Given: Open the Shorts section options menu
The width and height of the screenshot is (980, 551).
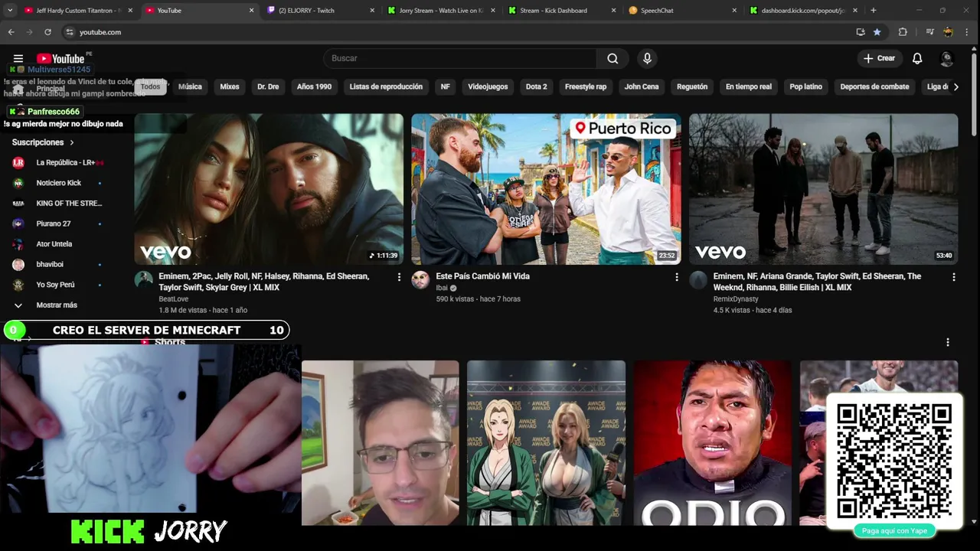Looking at the screenshot, I should [948, 342].
